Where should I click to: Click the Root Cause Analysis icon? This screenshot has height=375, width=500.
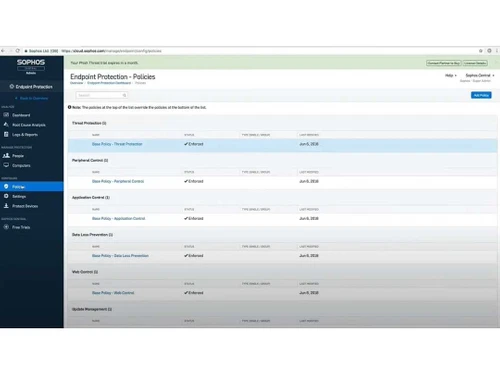pos(6,125)
